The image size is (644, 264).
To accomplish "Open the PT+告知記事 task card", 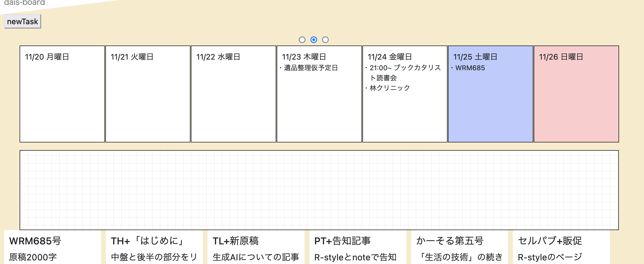I will 358,248.
